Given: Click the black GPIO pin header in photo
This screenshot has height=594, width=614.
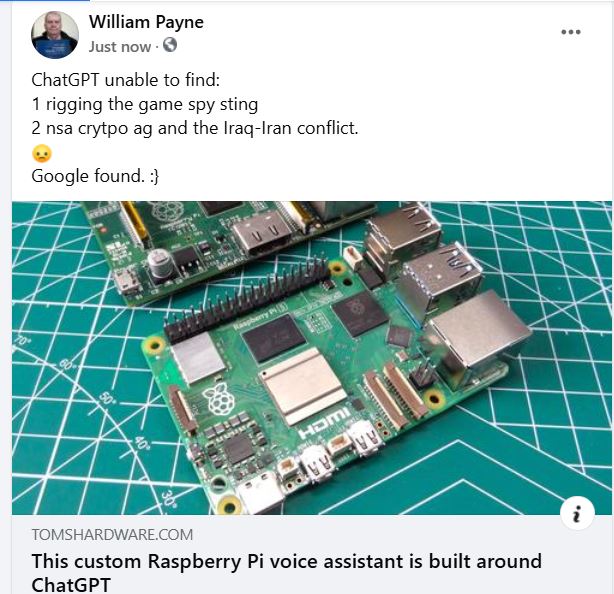Looking at the screenshot, I should [x=249, y=301].
